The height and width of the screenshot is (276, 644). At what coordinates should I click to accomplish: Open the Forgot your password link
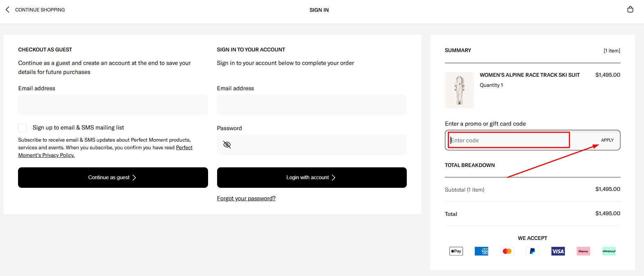click(x=246, y=198)
